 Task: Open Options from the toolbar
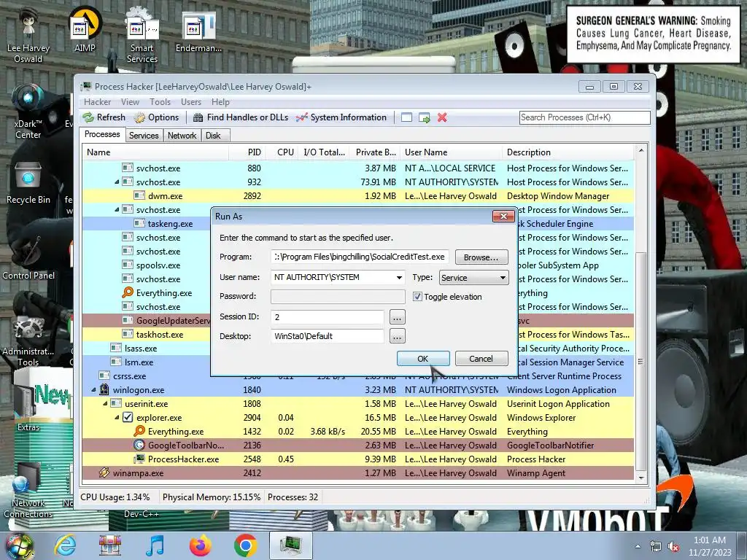(156, 117)
